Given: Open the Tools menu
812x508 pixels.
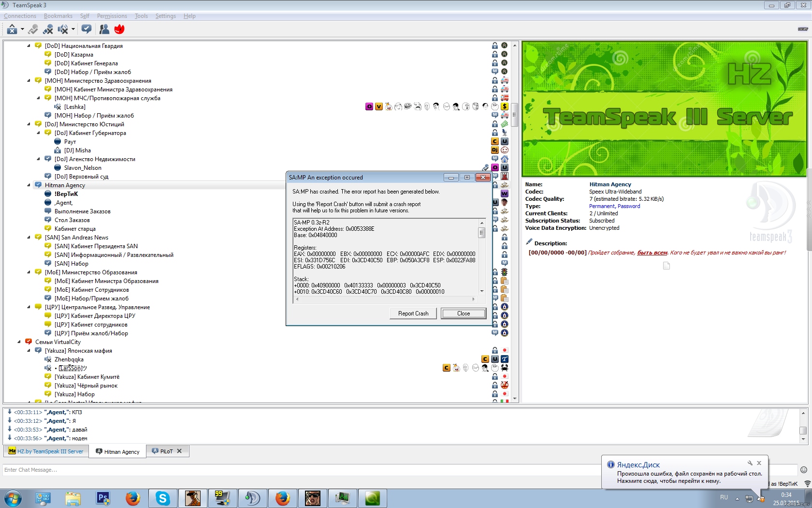Looking at the screenshot, I should [141, 16].
